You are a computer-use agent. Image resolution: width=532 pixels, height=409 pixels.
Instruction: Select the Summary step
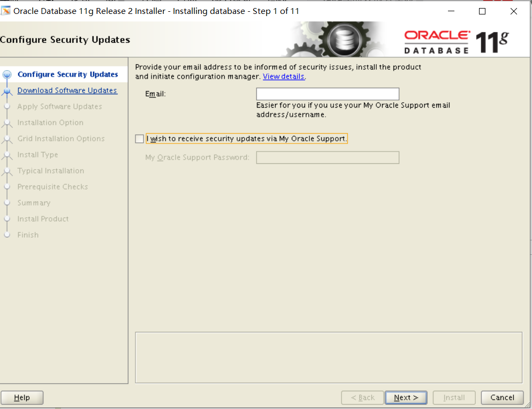pos(34,203)
